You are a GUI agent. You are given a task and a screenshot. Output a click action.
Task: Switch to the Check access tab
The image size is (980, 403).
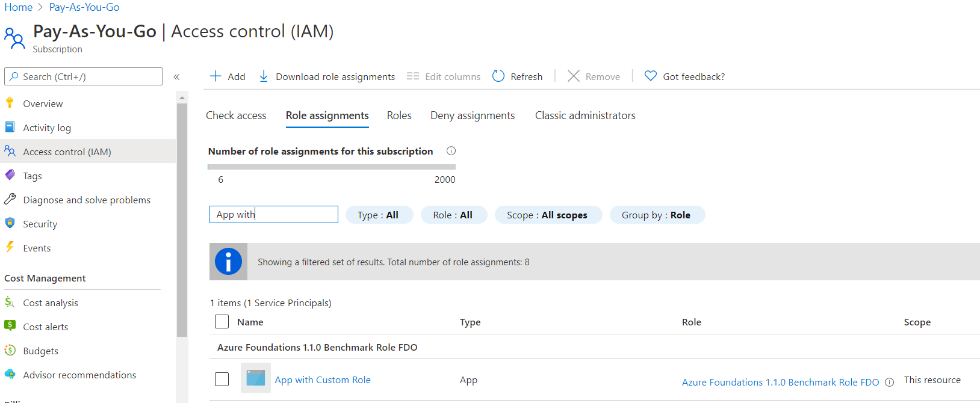(x=236, y=115)
